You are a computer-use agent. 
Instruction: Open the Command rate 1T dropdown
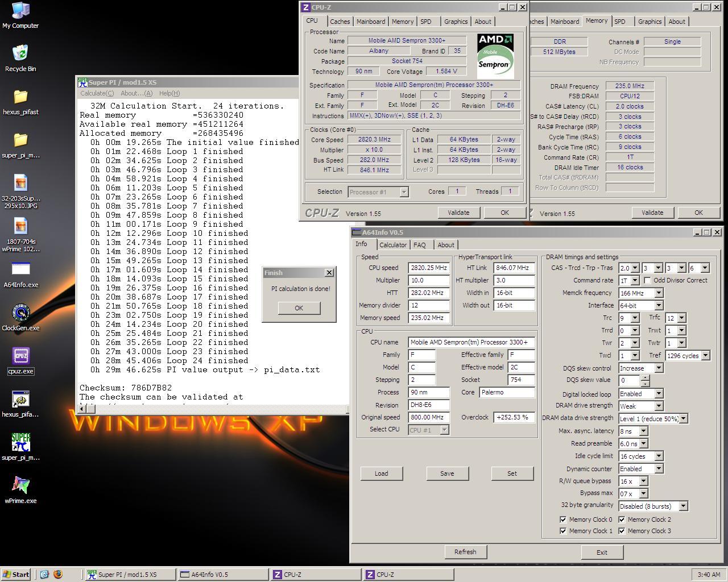635,280
